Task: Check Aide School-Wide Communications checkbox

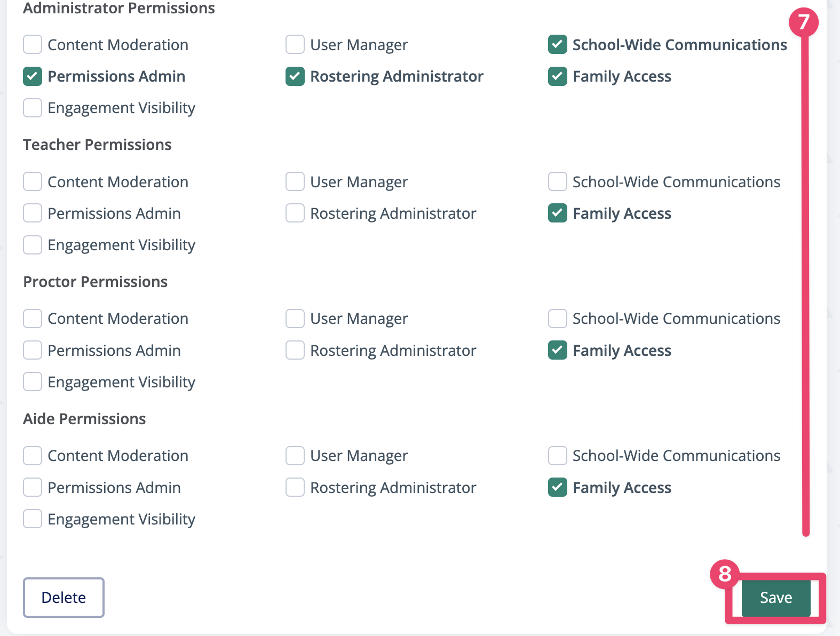Action: pos(558,456)
